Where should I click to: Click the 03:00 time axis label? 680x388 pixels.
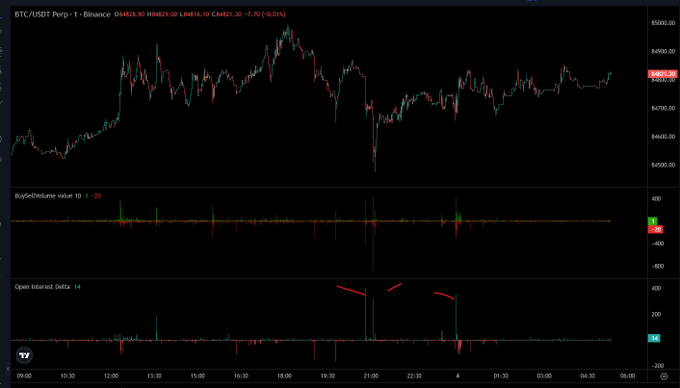pyautogui.click(x=544, y=376)
